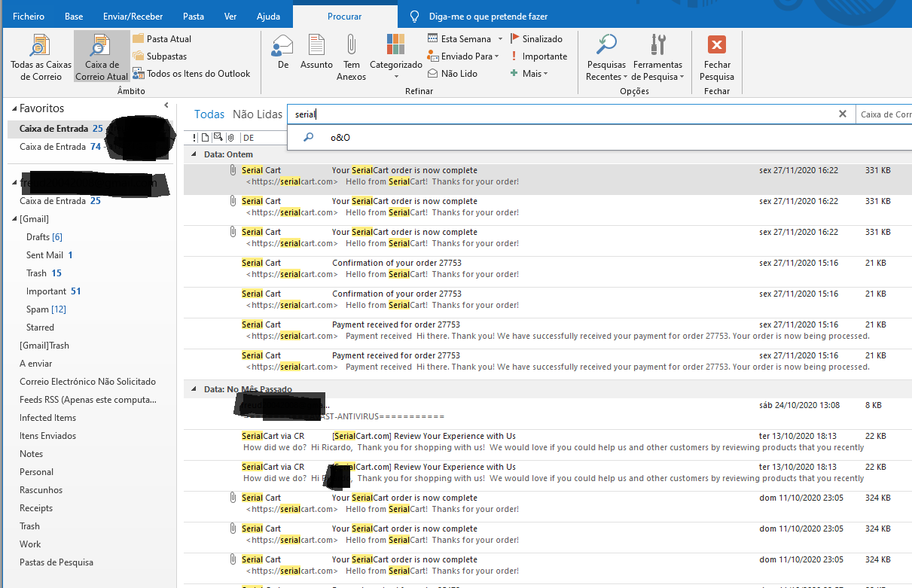Select the Procurar tab
Image resolution: width=912 pixels, height=588 pixels.
[x=345, y=16]
